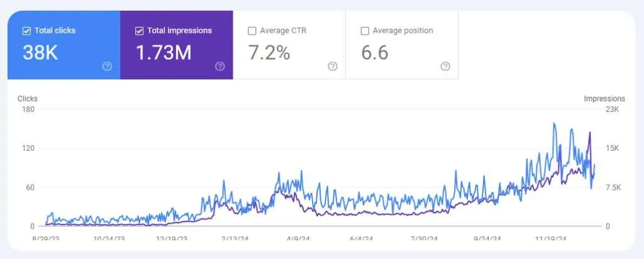
Task: Enable the Average CTR checkbox
Action: (x=252, y=31)
